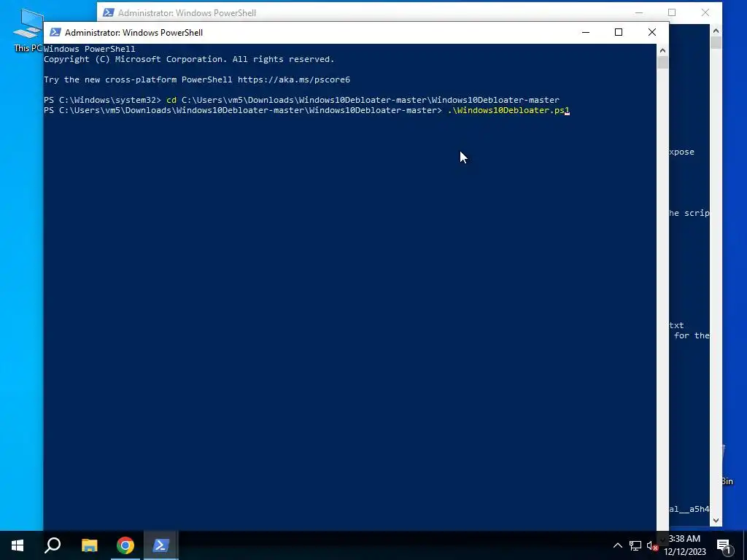Show hidden system tray icons
This screenshot has width=747, height=560.
pyautogui.click(x=617, y=545)
